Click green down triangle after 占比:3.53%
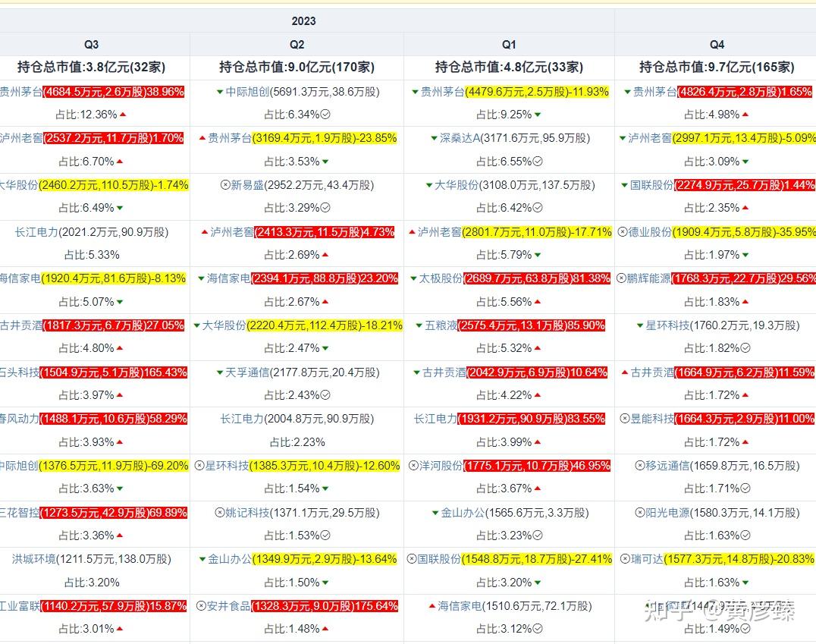This screenshot has width=816, height=644. coord(325,162)
